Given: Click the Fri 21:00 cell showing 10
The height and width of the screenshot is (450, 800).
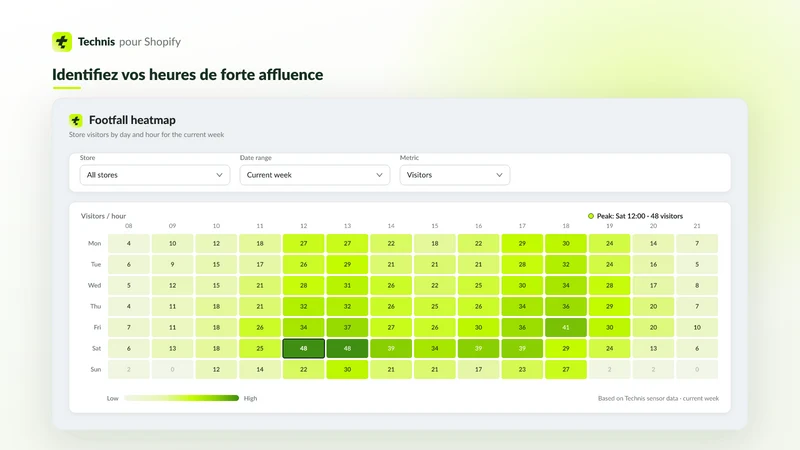Looking at the screenshot, I should 697,328.
